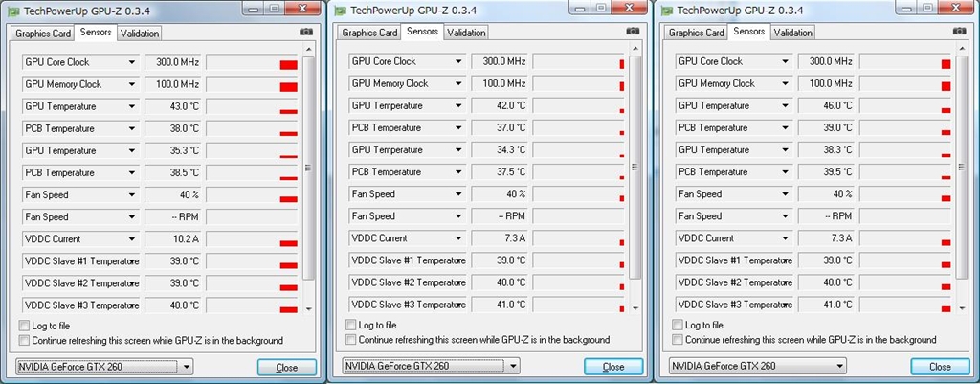Screen dimensions: 980x384
Task: Switch to Graphics Card tab in right window
Action: click(697, 33)
